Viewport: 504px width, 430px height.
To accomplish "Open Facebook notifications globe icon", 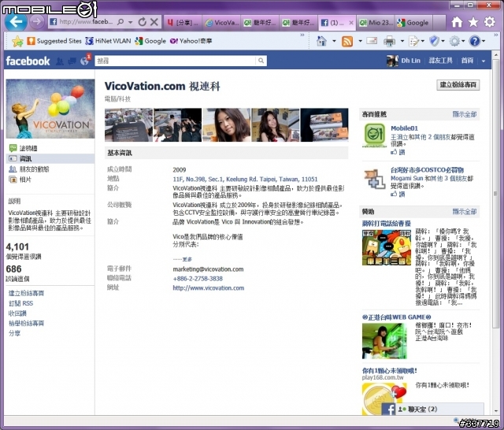I will coord(84,61).
